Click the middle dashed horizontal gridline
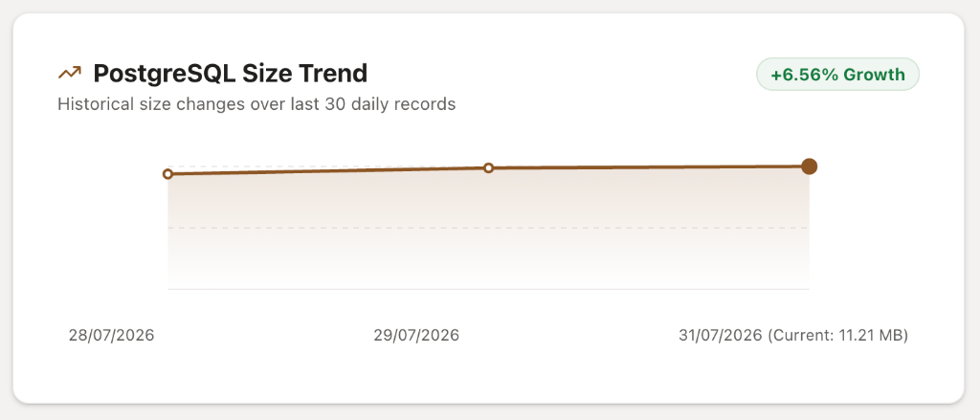 pyautogui.click(x=489, y=228)
